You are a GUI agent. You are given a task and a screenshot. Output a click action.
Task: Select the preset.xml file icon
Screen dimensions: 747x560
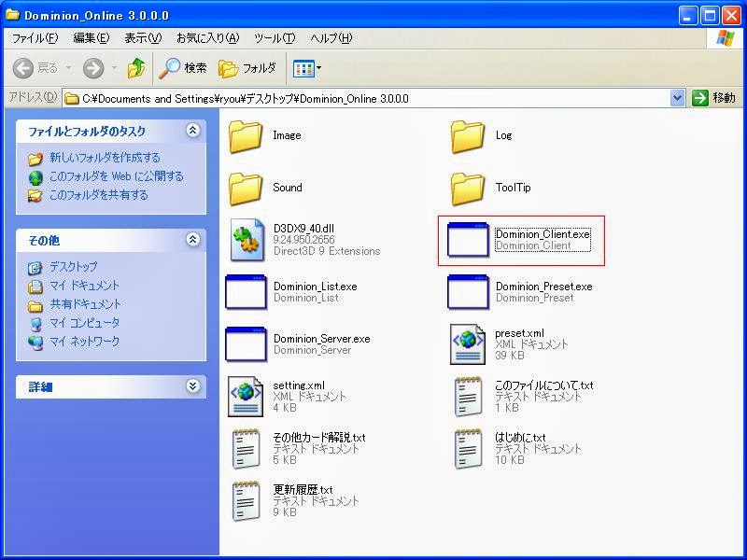[x=468, y=344]
